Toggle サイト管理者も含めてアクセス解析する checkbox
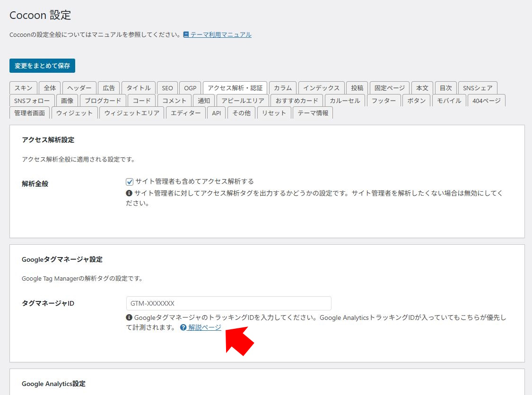 point(130,181)
